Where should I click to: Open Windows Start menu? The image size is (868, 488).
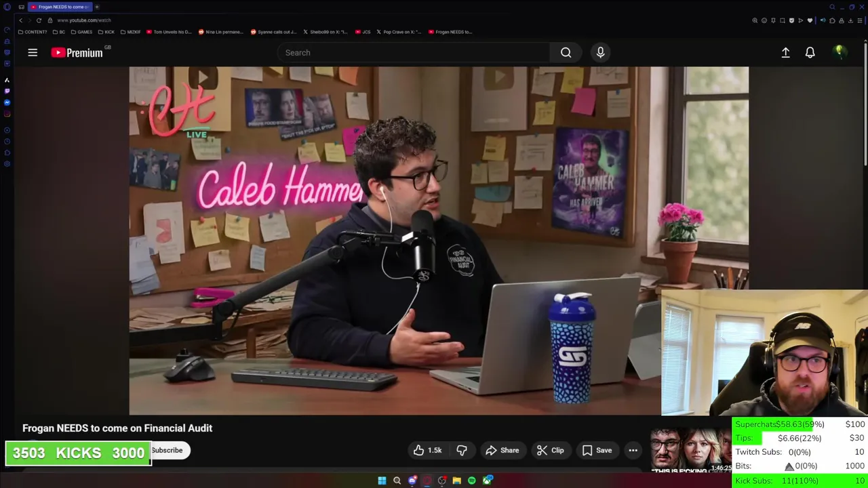pos(382,481)
